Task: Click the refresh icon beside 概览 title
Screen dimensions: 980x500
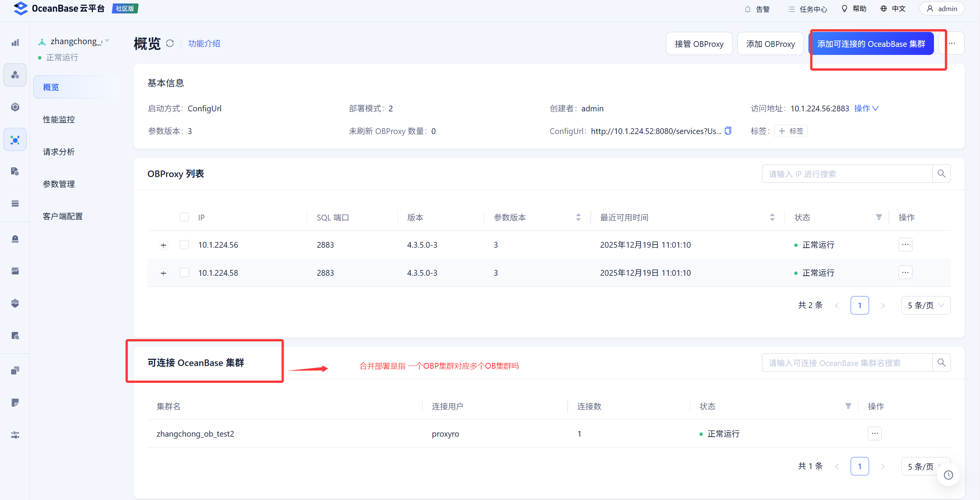Action: pos(170,43)
